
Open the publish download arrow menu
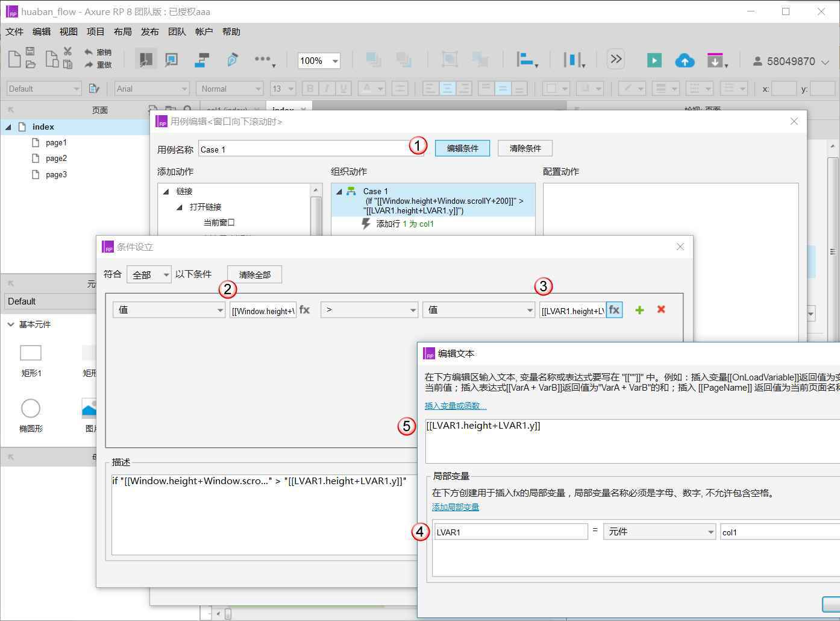point(717,60)
